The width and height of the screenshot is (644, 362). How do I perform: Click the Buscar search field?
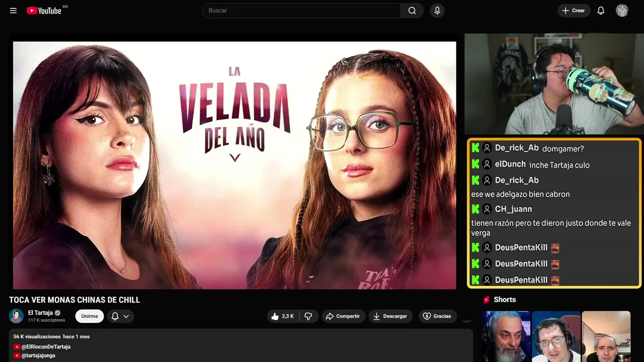tap(301, 11)
